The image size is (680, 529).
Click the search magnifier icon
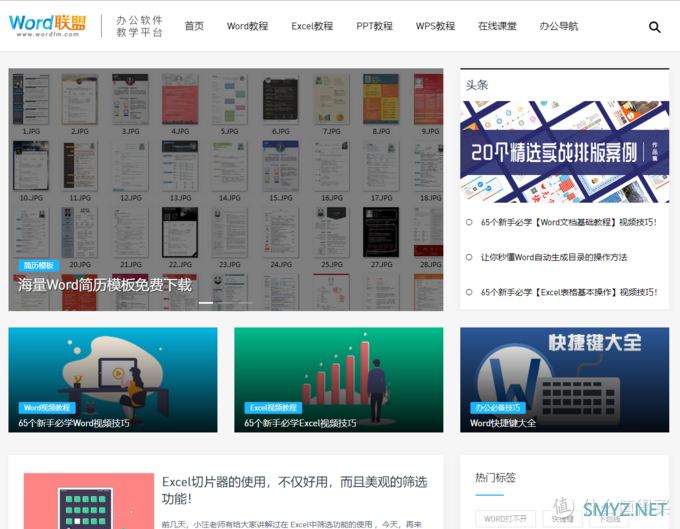654,27
